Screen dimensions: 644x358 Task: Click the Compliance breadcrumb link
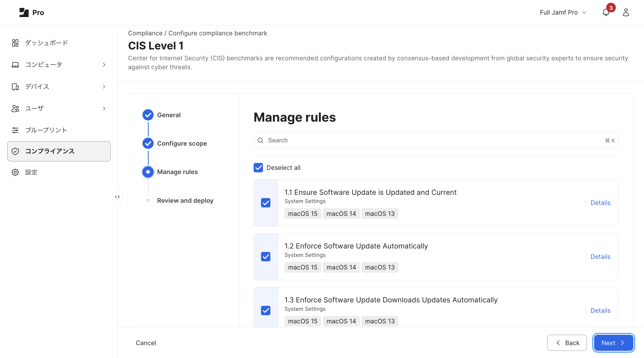click(145, 33)
